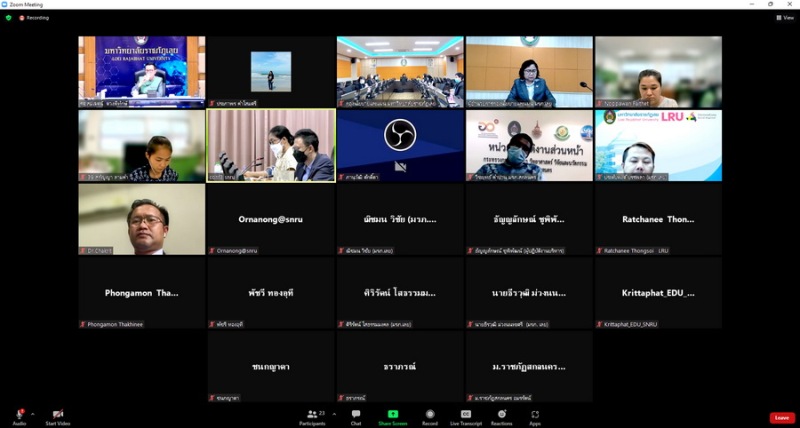This screenshot has height=428, width=800.
Task: Open the Apps panel
Action: [x=535, y=415]
